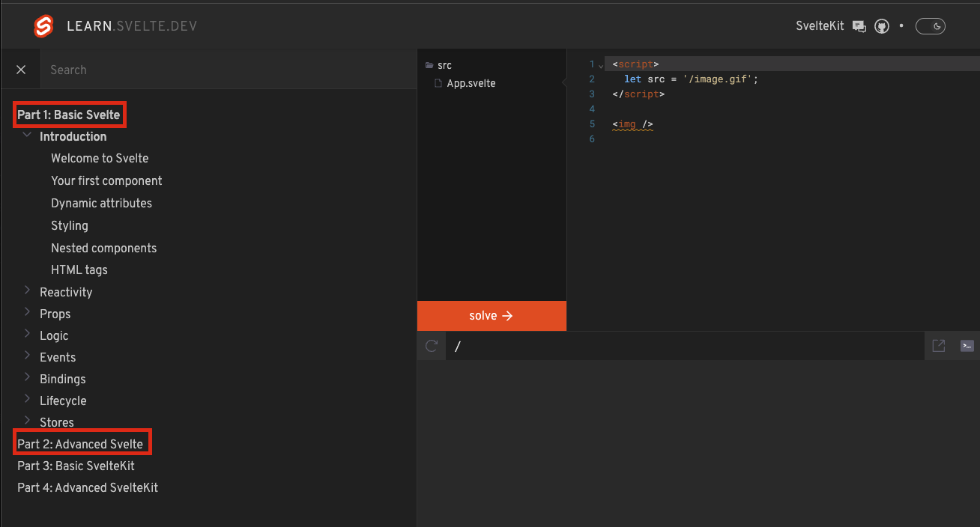The image size is (980, 527).
Task: Expand the Bindings section chevron
Action: 28,377
